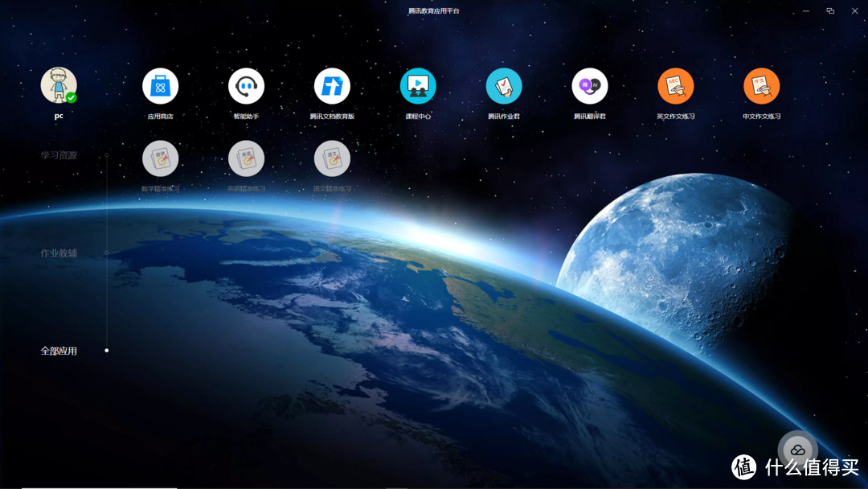Open 腾讯文档教育版 app icon
This screenshot has width=868, height=489.
point(332,86)
